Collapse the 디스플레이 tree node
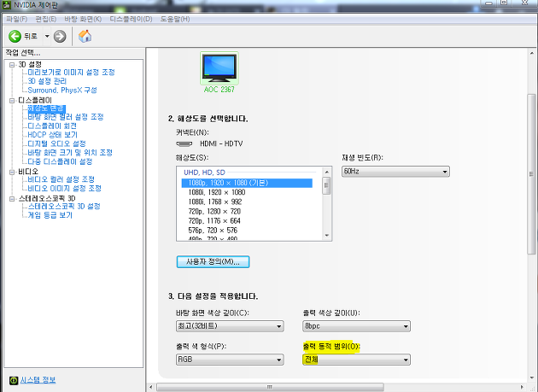This screenshot has height=392, width=538. [x=12, y=101]
